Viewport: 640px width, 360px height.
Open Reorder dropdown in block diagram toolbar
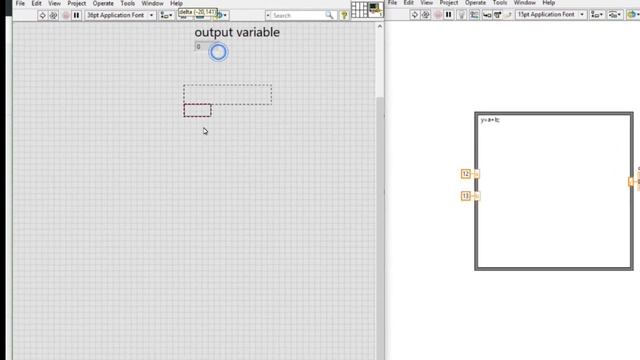pyautogui.click(x=633, y=15)
